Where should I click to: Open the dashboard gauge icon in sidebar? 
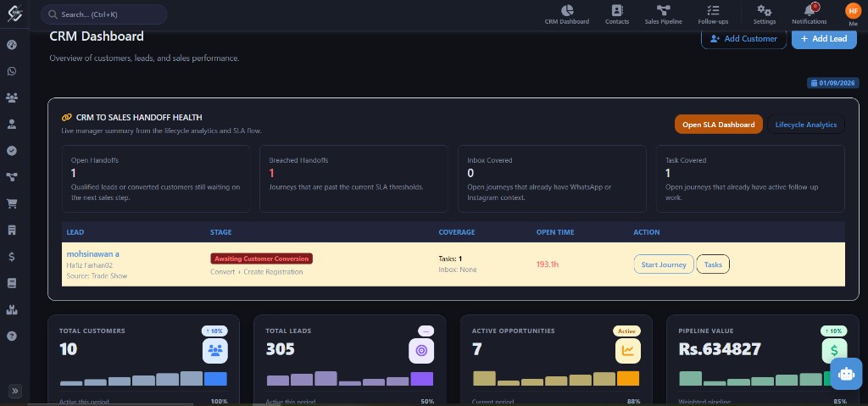[12, 45]
